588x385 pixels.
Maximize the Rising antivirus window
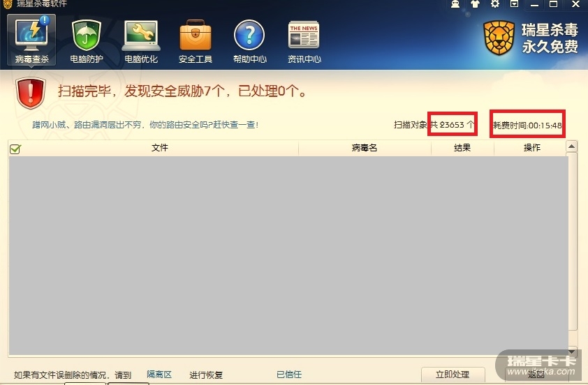[554, 4]
